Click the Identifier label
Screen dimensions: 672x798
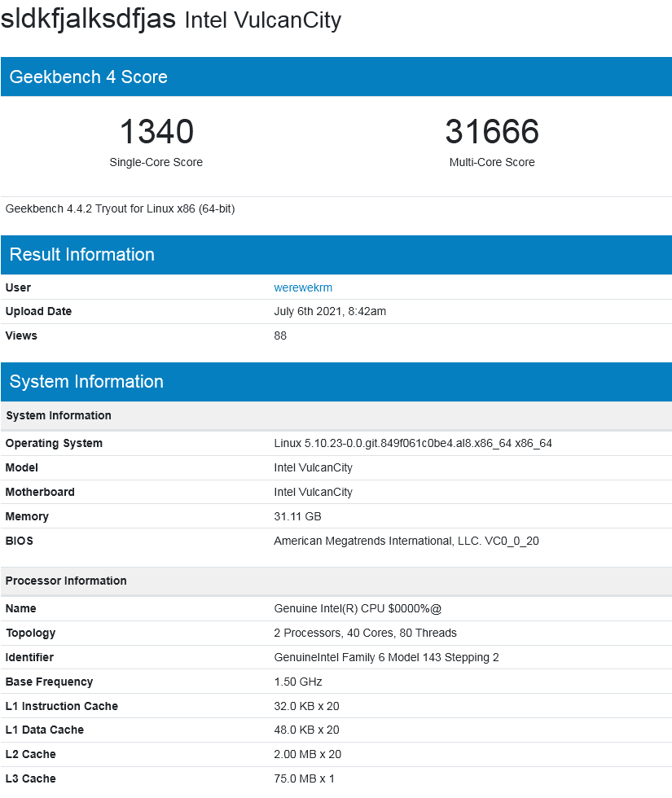[29, 658]
